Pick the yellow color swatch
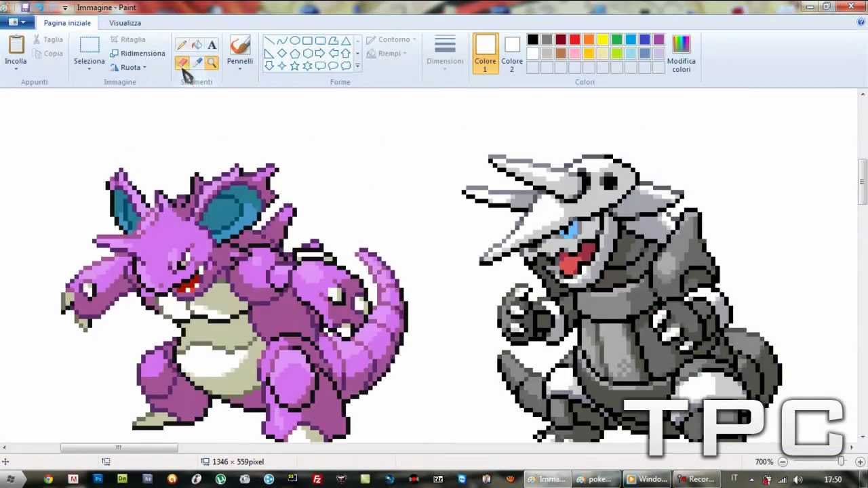The image size is (868, 488). (603, 39)
